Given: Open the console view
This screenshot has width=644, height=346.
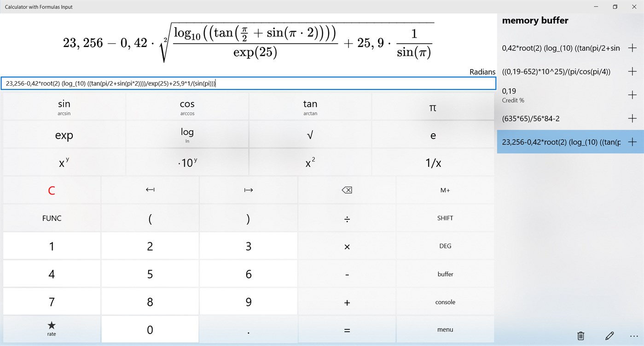Looking at the screenshot, I should point(445,302).
